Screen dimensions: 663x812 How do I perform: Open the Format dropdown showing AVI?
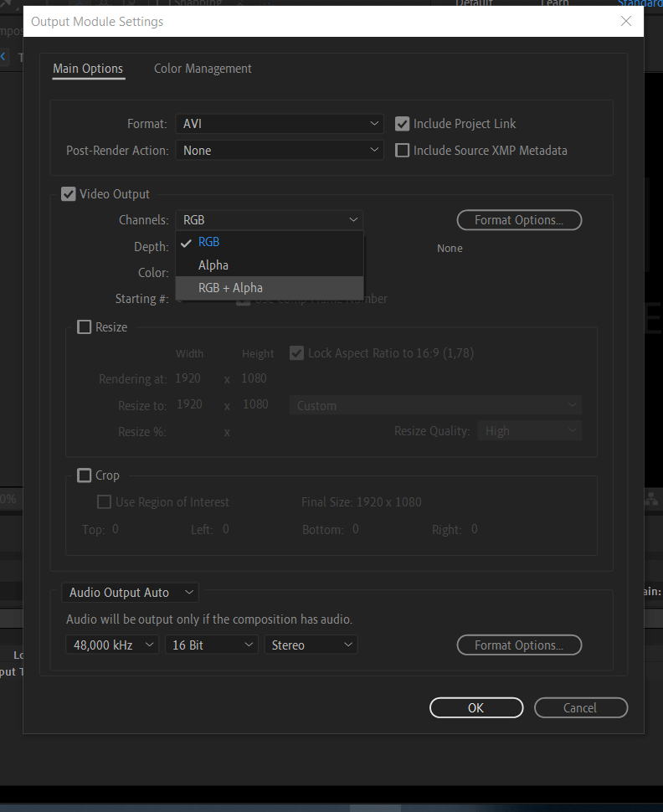click(280, 124)
